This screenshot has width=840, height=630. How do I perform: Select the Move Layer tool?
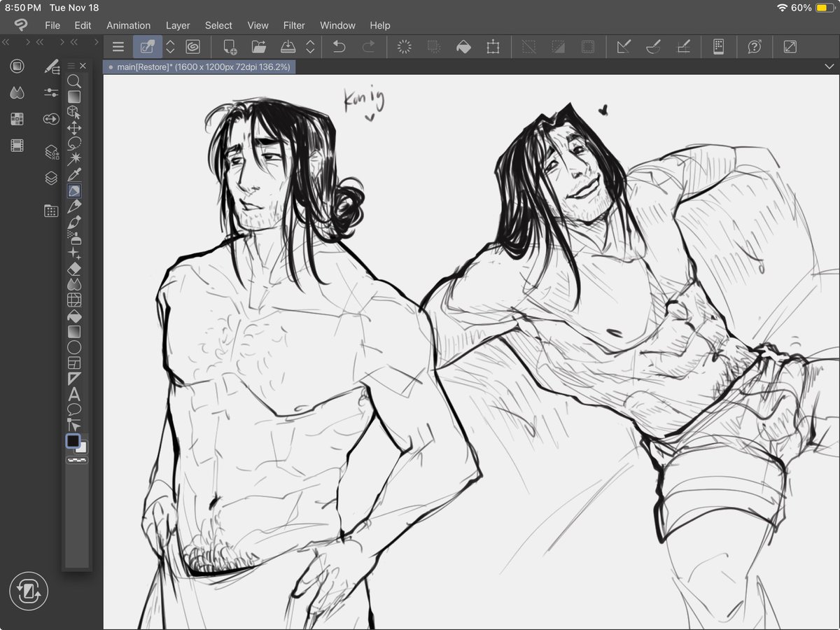pos(74,127)
